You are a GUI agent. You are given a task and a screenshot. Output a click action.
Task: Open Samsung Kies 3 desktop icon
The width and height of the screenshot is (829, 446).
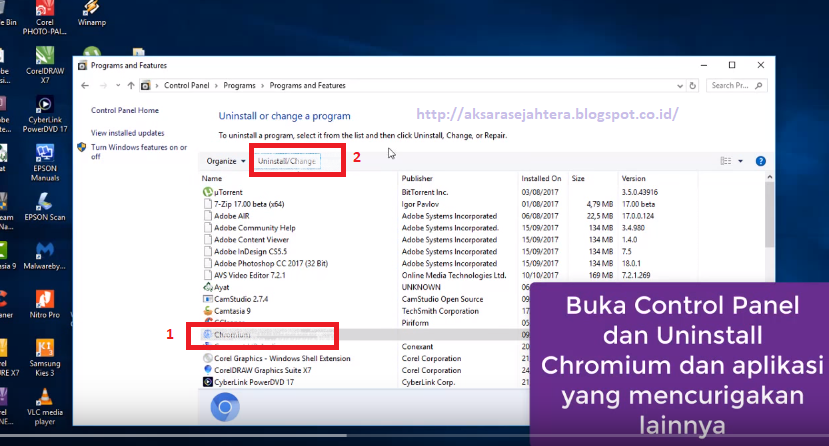pos(45,358)
